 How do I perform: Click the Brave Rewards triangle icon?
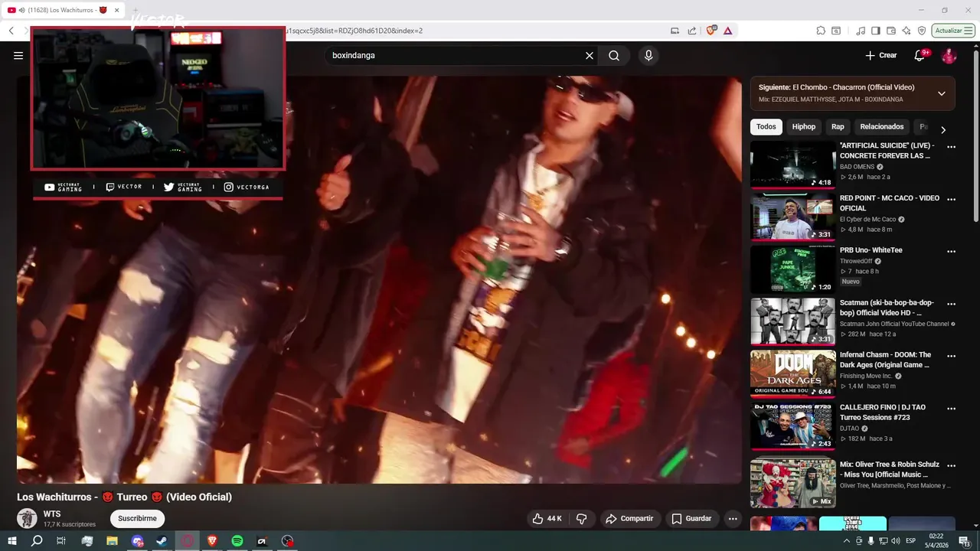[727, 31]
